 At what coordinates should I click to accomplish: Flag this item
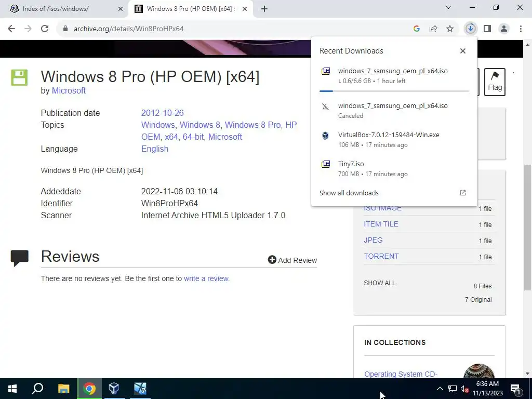point(495,82)
